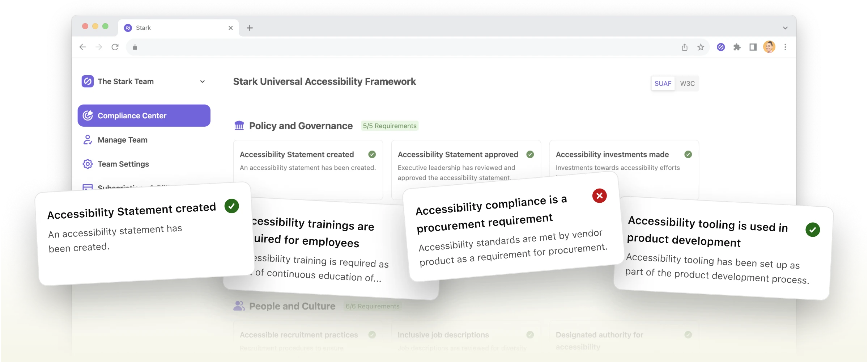Click the browser menu three-dot button
Viewport: 868px width, 362px height.
pyautogui.click(x=785, y=47)
